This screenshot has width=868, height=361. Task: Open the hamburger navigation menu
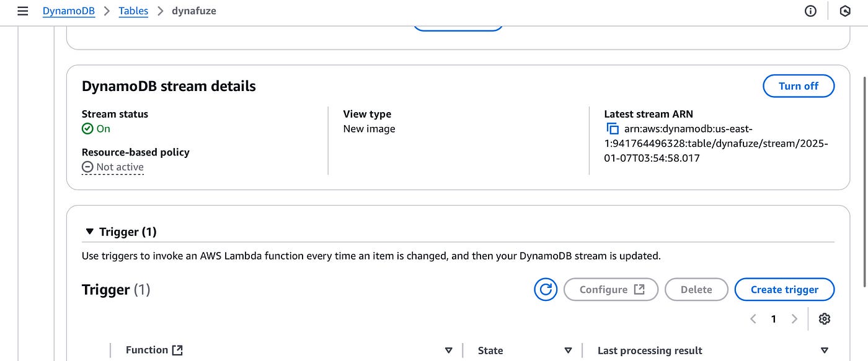pos(23,11)
